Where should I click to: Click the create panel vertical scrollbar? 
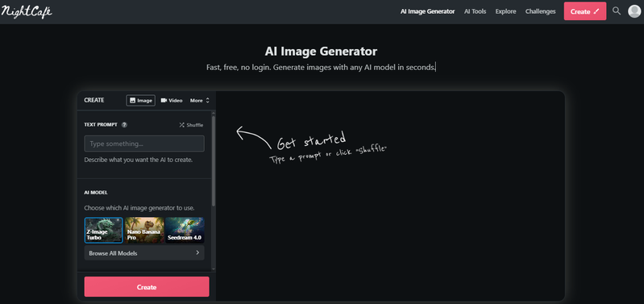(x=214, y=161)
